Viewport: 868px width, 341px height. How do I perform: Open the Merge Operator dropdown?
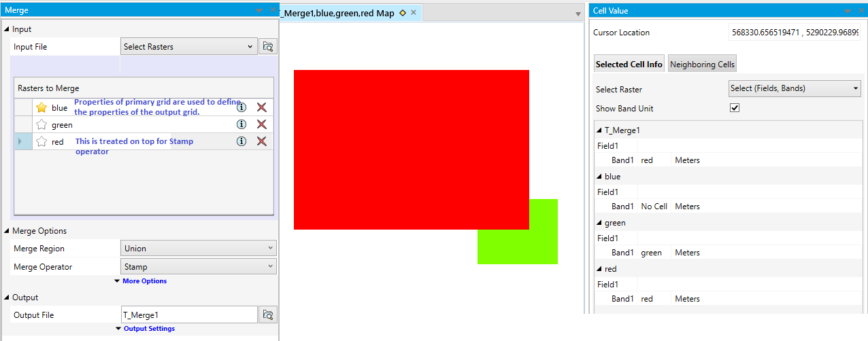click(x=198, y=267)
